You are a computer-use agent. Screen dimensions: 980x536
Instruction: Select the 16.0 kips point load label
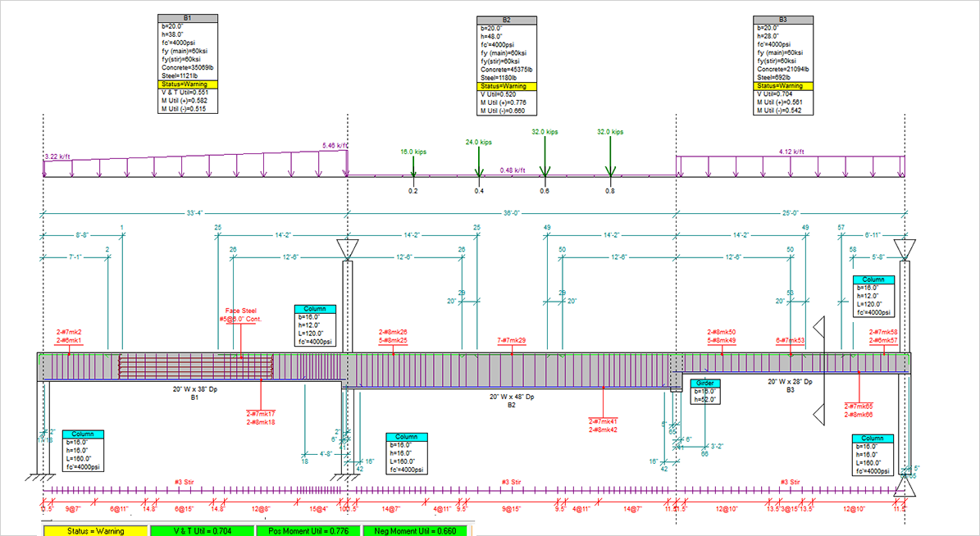pos(413,152)
